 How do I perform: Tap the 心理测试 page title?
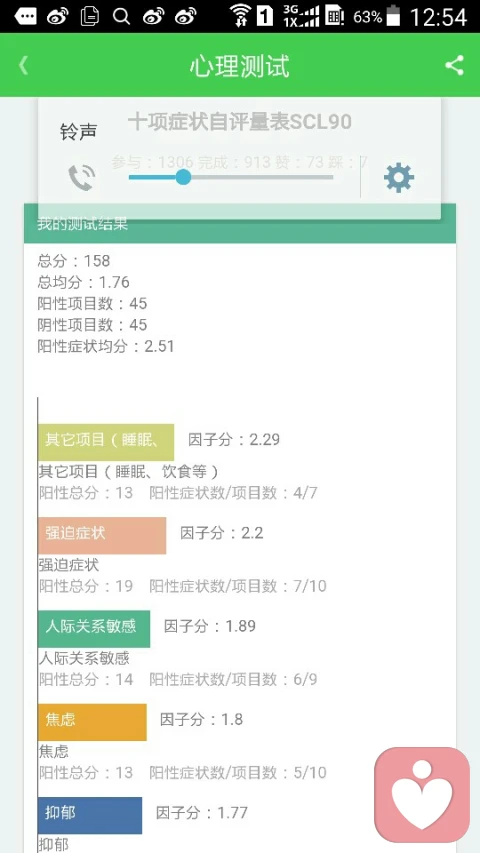(x=239, y=66)
